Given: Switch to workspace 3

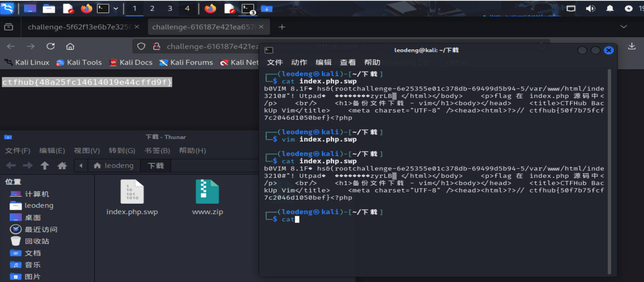Looking at the screenshot, I should [170, 8].
